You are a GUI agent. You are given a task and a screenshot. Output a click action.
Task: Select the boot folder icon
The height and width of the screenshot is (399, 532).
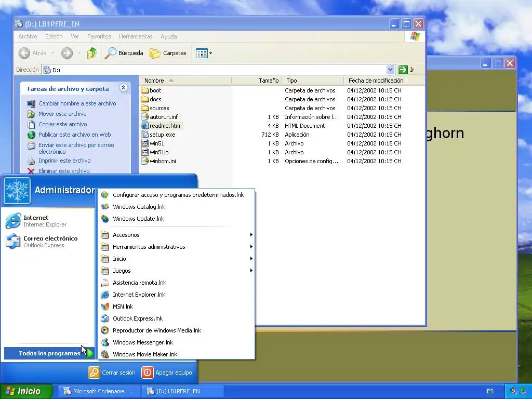click(x=145, y=90)
